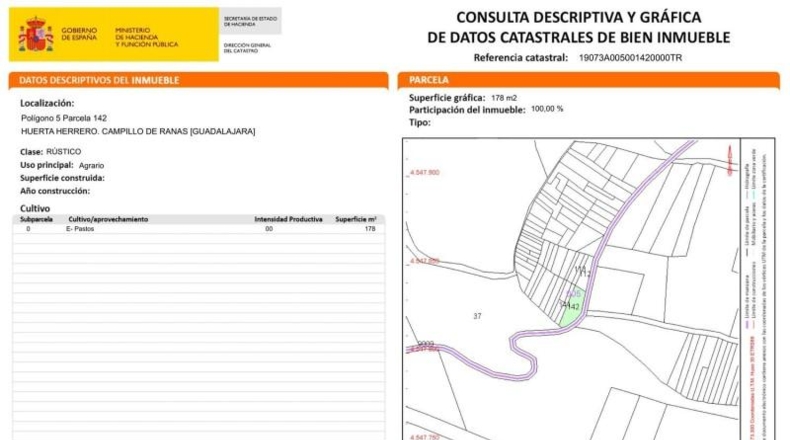The image size is (790, 440).
Task: Select 'Polígono 5 Parcela 142' text
Action: (x=64, y=118)
